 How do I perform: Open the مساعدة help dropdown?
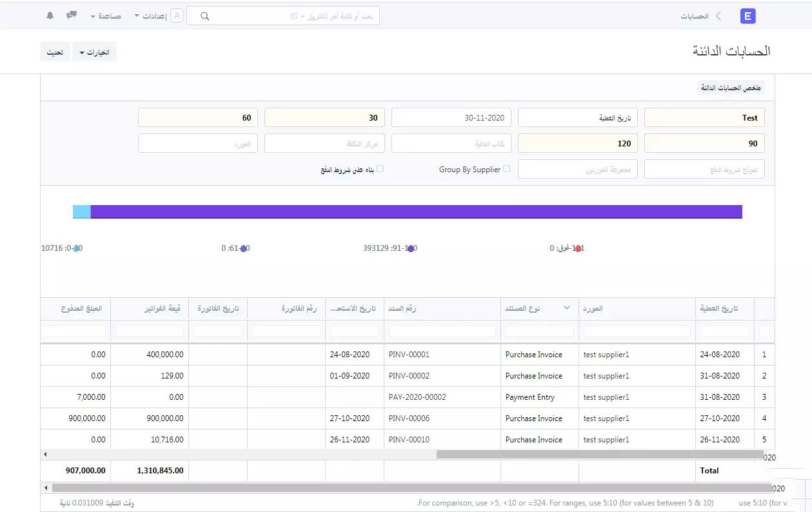pos(106,16)
